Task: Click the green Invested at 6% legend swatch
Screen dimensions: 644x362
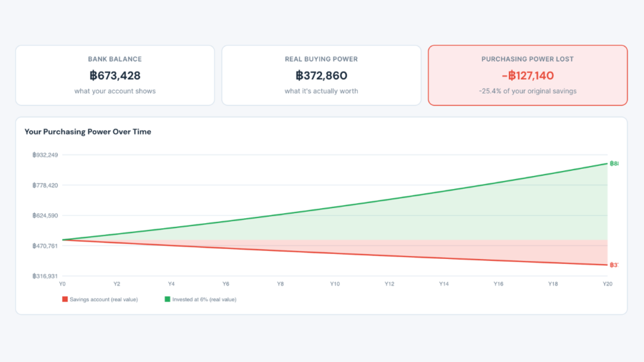Action: (167, 299)
